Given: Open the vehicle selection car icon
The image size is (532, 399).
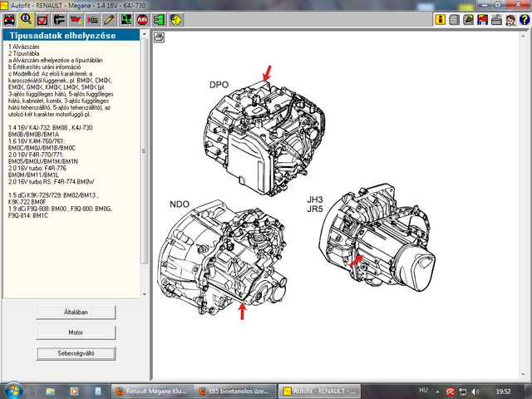Looking at the screenshot, I should (x=9, y=20).
